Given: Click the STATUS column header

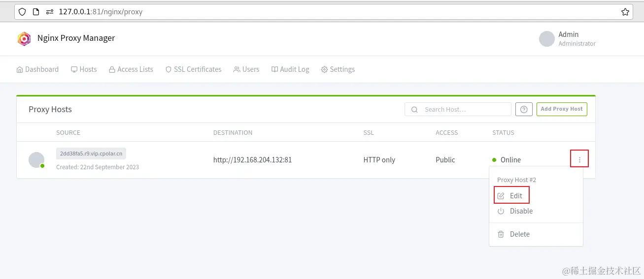Looking at the screenshot, I should [x=503, y=133].
